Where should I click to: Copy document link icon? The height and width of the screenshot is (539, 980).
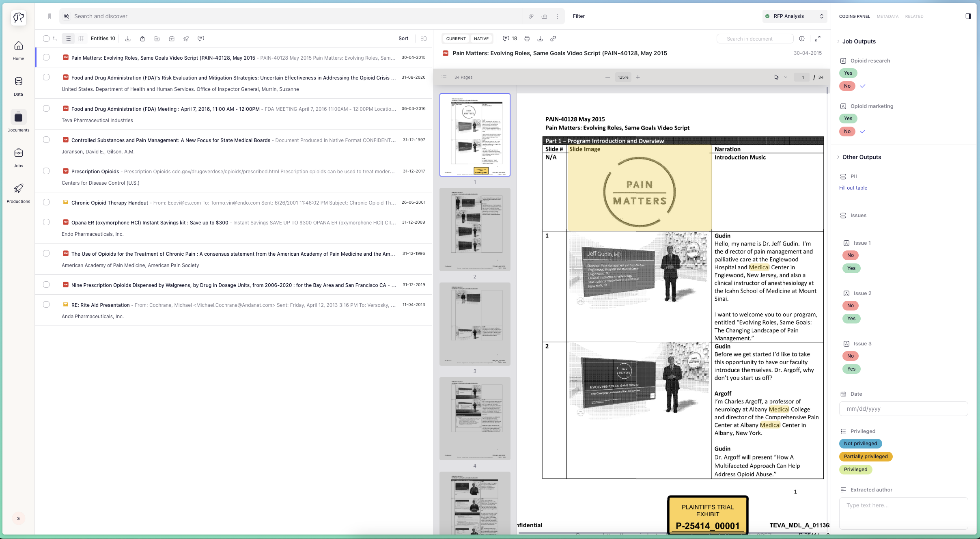click(x=553, y=39)
